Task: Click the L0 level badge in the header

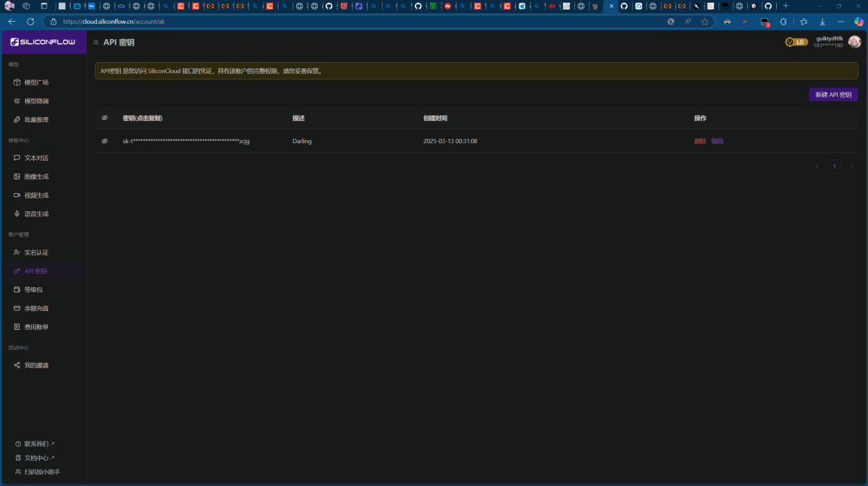Action: pos(796,42)
